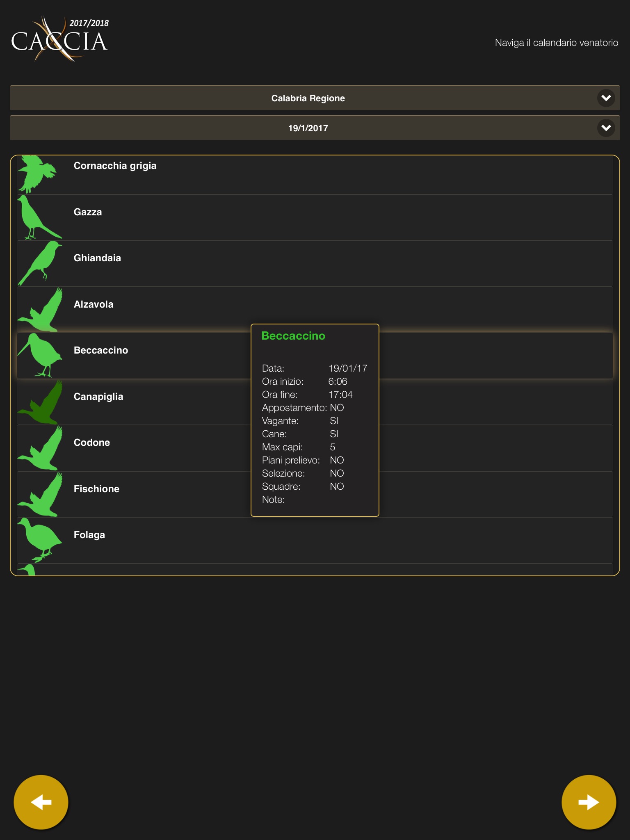The width and height of the screenshot is (630, 840).
Task: Click the Naviga il calendario venatorio text
Action: point(556,43)
